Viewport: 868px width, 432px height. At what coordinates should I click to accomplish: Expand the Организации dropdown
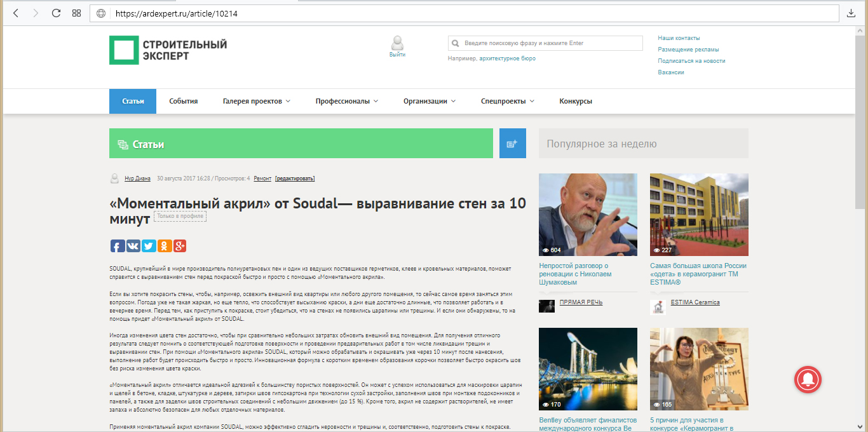click(x=430, y=101)
